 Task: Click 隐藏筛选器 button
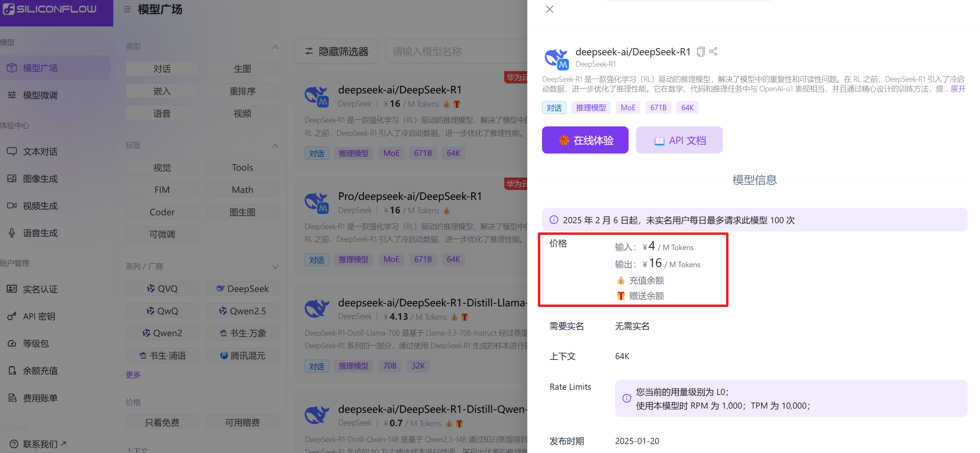pyautogui.click(x=336, y=52)
